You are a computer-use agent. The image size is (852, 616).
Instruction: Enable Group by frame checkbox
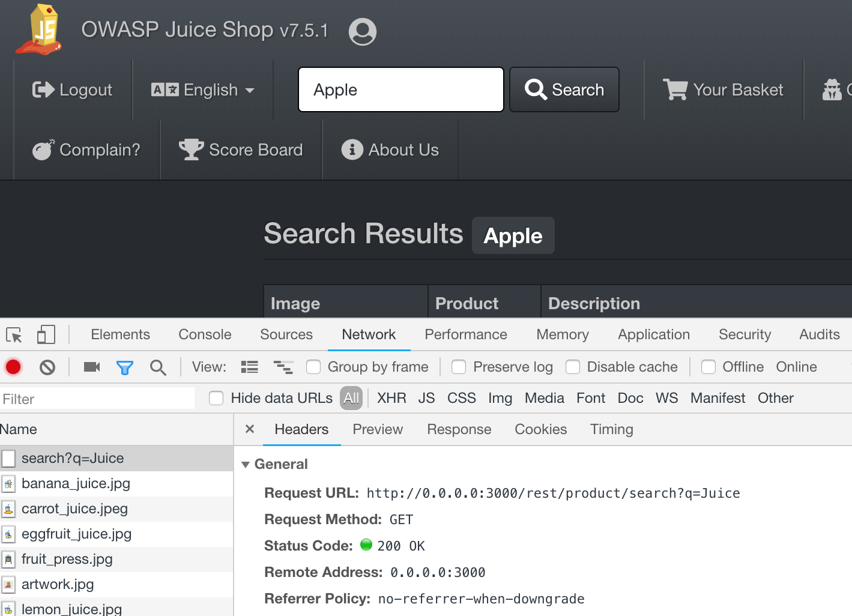pos(313,367)
